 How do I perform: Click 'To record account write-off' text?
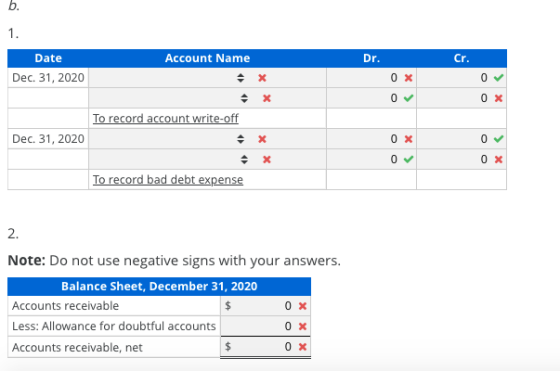tap(166, 119)
